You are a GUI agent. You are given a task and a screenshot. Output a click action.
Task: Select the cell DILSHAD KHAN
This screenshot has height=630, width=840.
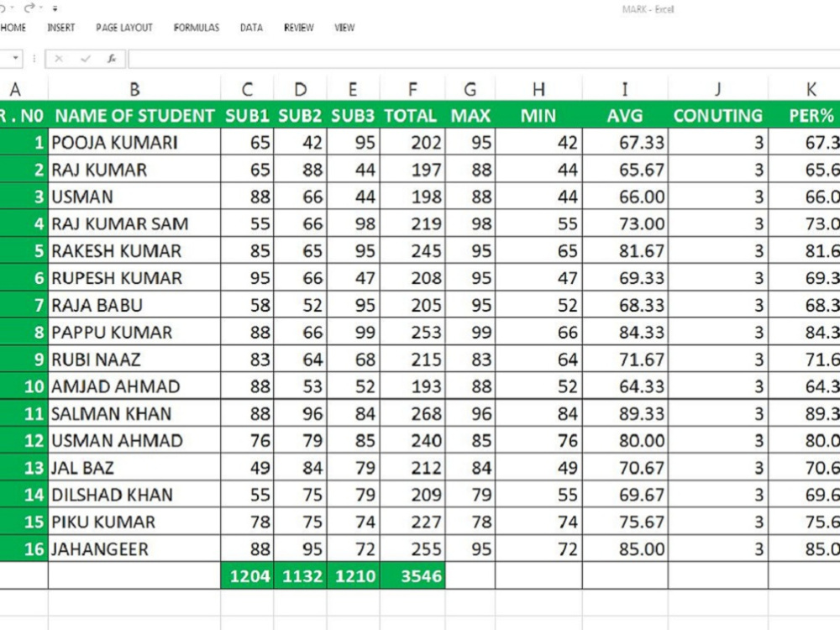pyautogui.click(x=134, y=495)
